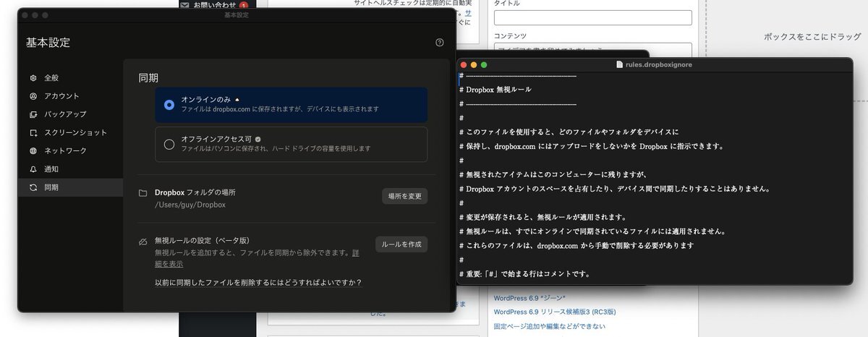The height and width of the screenshot is (337, 868).
Task: Select the オフラインアクセス可 radio button
Action: (169, 144)
